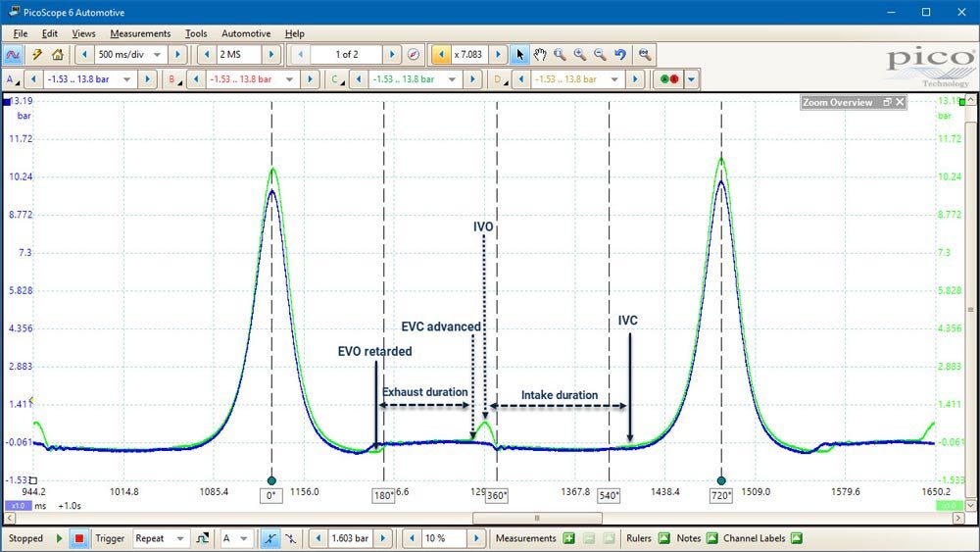Click the x1.0 horizontal scale button
This screenshot has width=980, height=552.
[x=18, y=506]
